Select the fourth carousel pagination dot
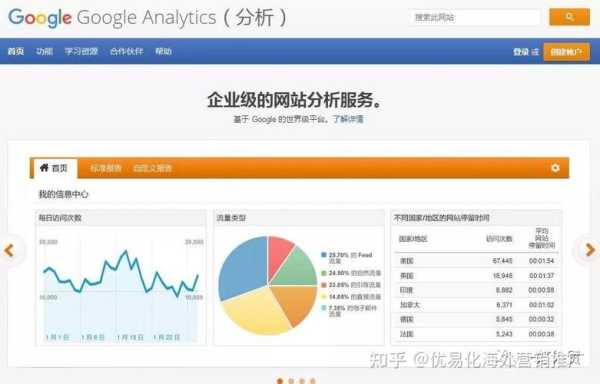Screen dimensions: 600x384 (x=313, y=381)
